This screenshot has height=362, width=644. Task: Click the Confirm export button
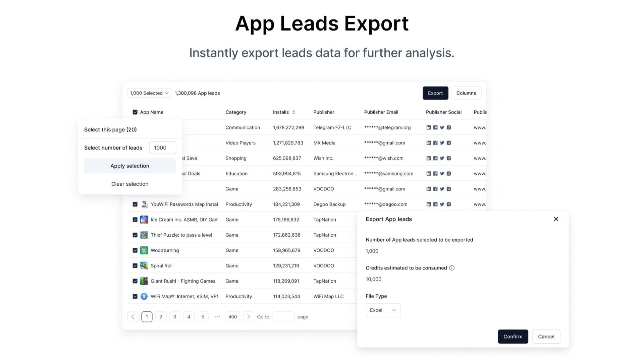513,337
